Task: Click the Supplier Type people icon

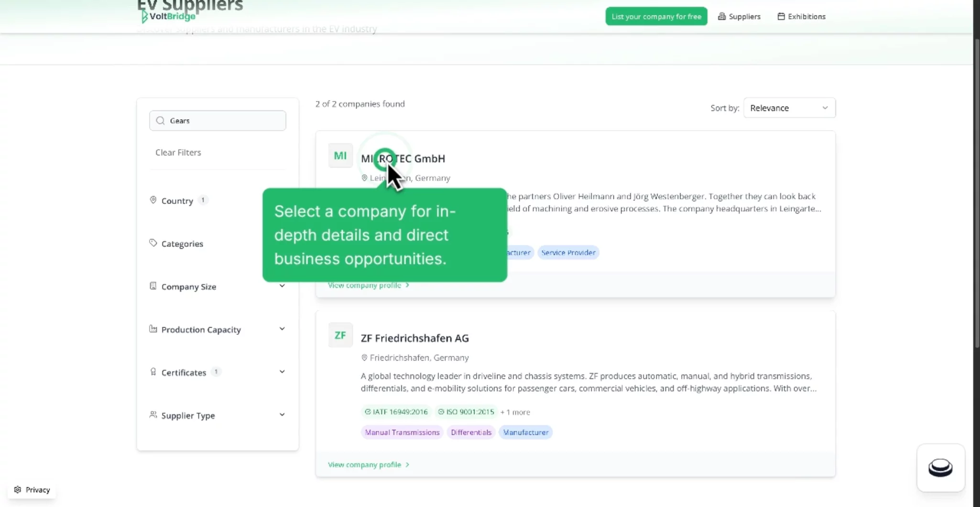Action: [x=153, y=415]
